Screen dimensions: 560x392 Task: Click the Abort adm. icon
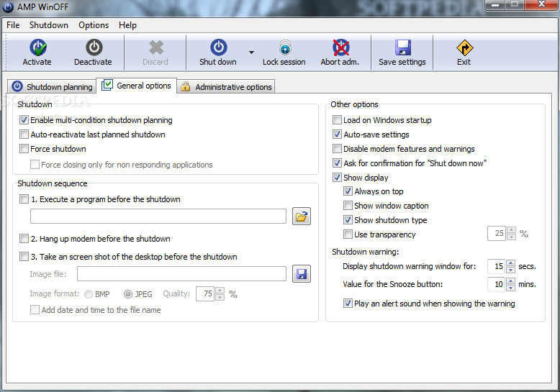341,47
